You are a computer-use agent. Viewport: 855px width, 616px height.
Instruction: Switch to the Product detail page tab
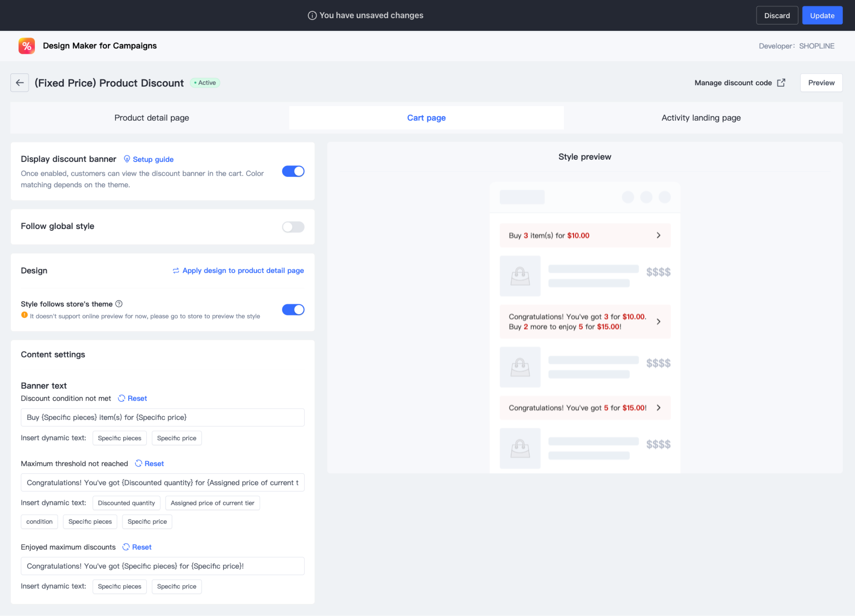click(152, 118)
